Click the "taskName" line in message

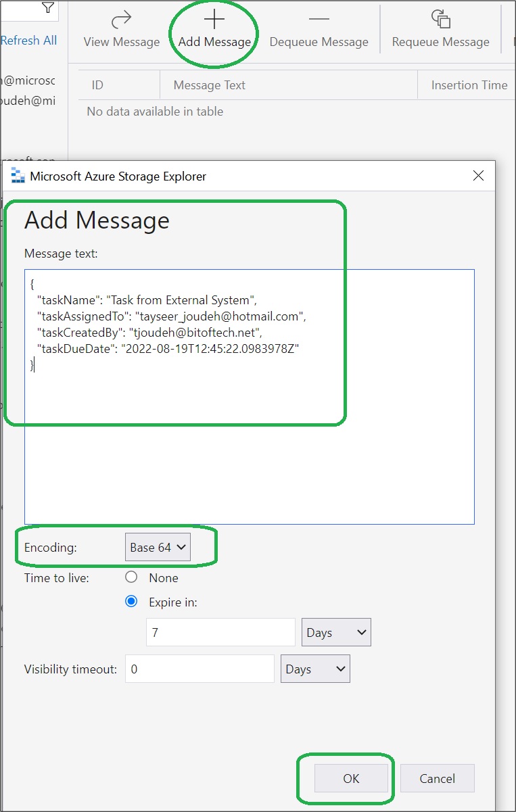click(x=147, y=300)
